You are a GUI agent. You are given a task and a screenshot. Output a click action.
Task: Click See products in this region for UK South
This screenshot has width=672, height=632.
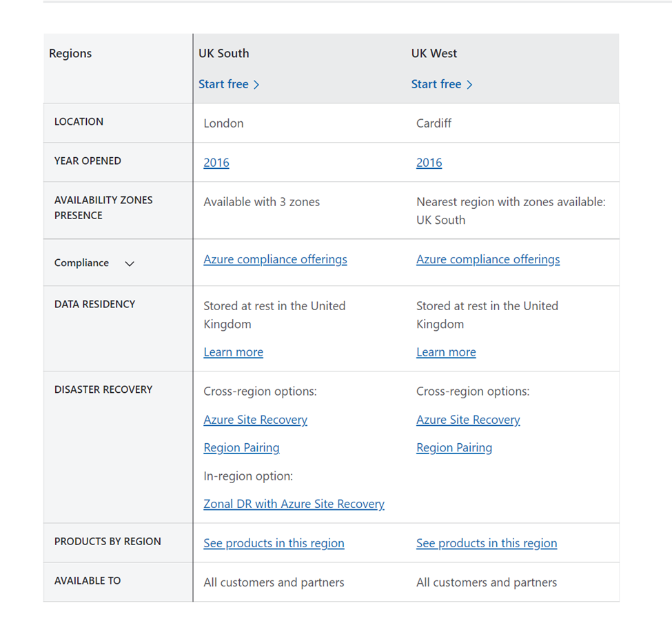click(x=274, y=543)
